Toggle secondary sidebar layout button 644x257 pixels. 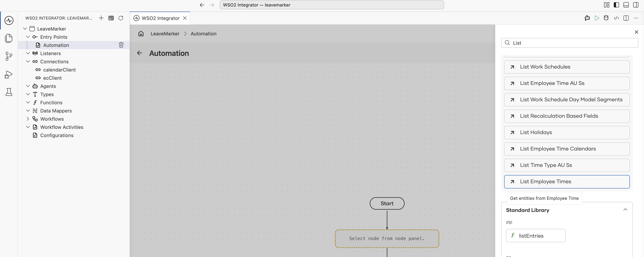[636, 5]
